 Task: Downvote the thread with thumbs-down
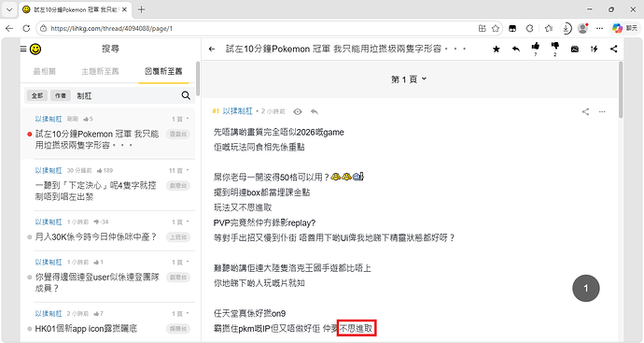555,46
